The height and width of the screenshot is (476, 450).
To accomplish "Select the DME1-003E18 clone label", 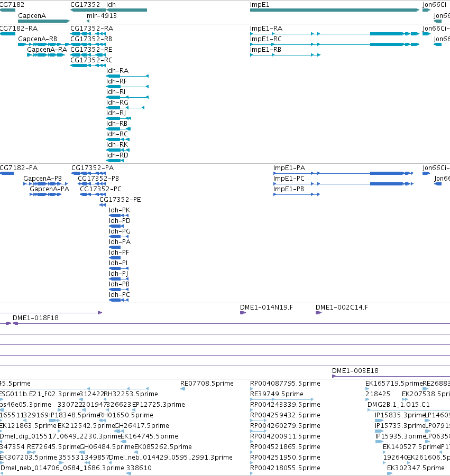I will pyautogui.click(x=355, y=371).
